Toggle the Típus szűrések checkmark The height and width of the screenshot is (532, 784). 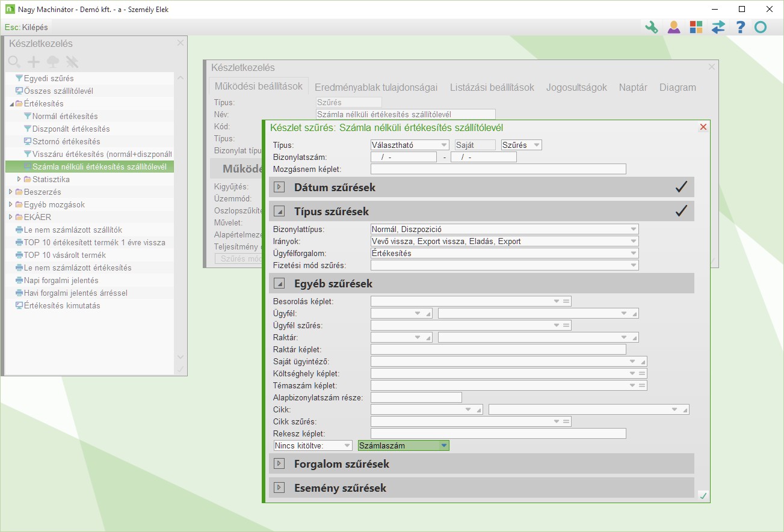pos(681,212)
